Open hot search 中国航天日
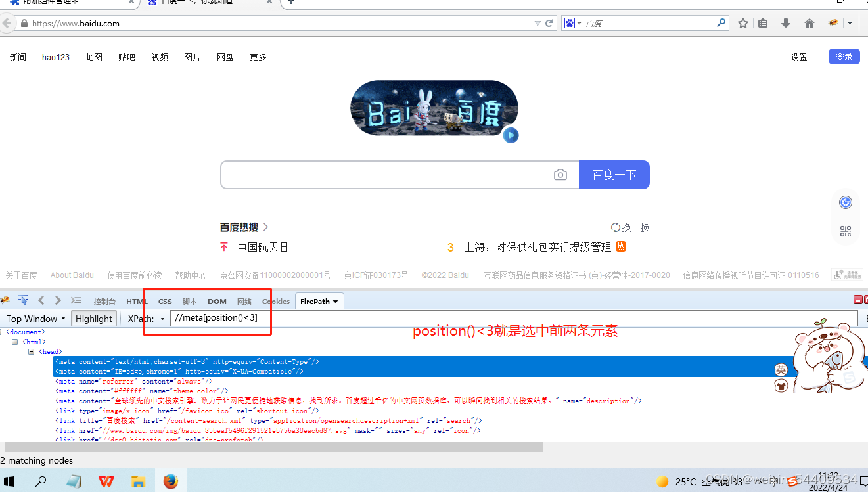 pyautogui.click(x=263, y=247)
